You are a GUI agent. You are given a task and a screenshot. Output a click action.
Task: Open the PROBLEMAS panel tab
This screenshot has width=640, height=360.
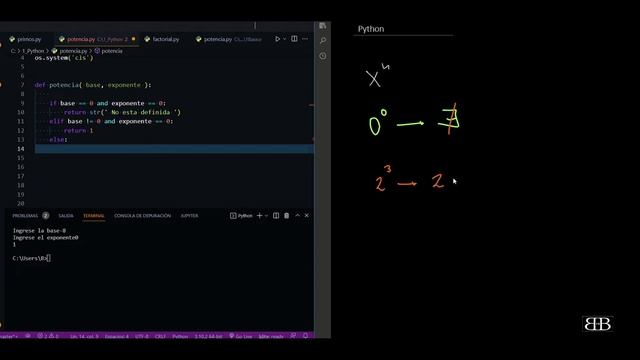tap(30, 216)
